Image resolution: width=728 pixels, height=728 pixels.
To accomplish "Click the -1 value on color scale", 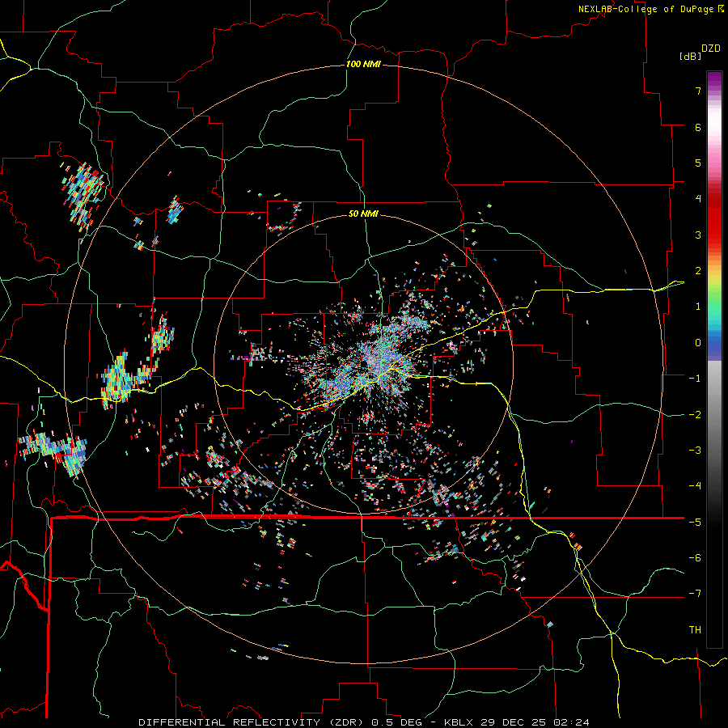I will click(x=695, y=379).
